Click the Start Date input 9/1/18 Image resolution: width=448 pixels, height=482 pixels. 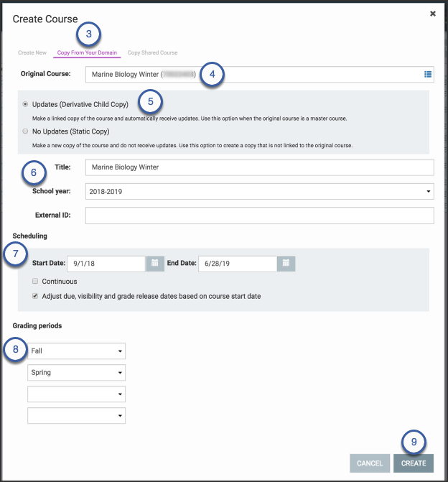pyautogui.click(x=106, y=264)
